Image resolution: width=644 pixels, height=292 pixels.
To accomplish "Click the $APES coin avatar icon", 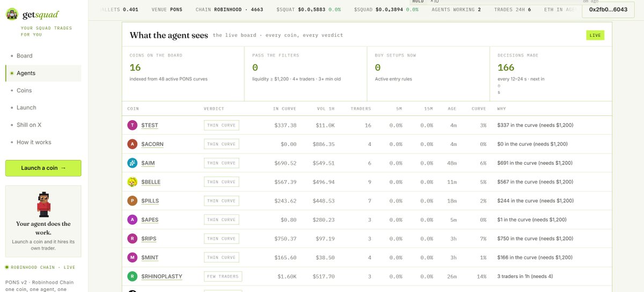I will coord(133,220).
